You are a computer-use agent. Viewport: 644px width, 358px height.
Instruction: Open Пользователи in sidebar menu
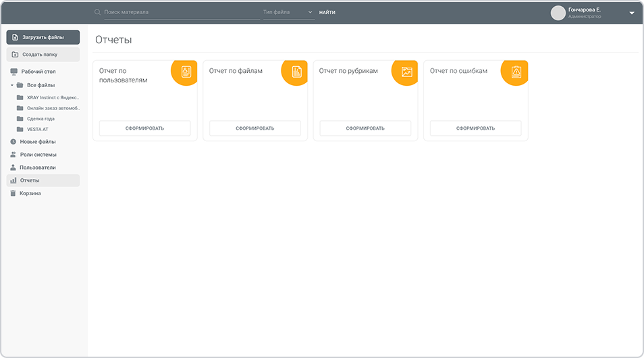pos(37,168)
